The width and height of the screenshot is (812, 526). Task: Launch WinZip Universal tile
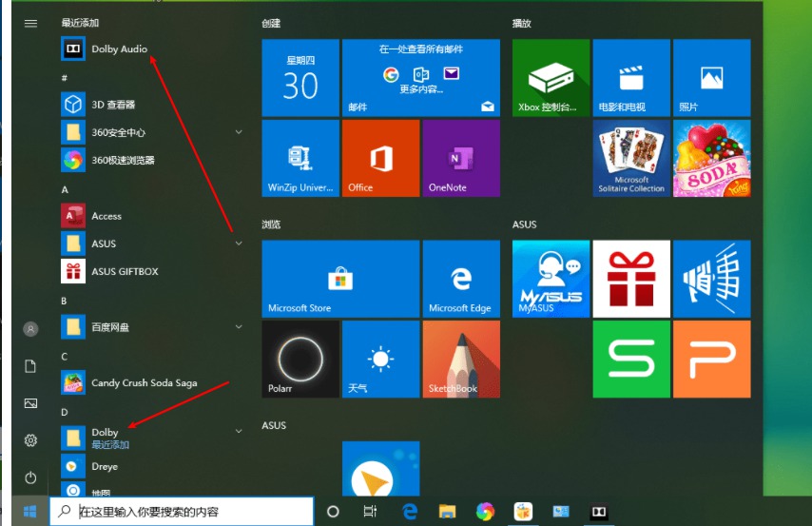coord(300,158)
